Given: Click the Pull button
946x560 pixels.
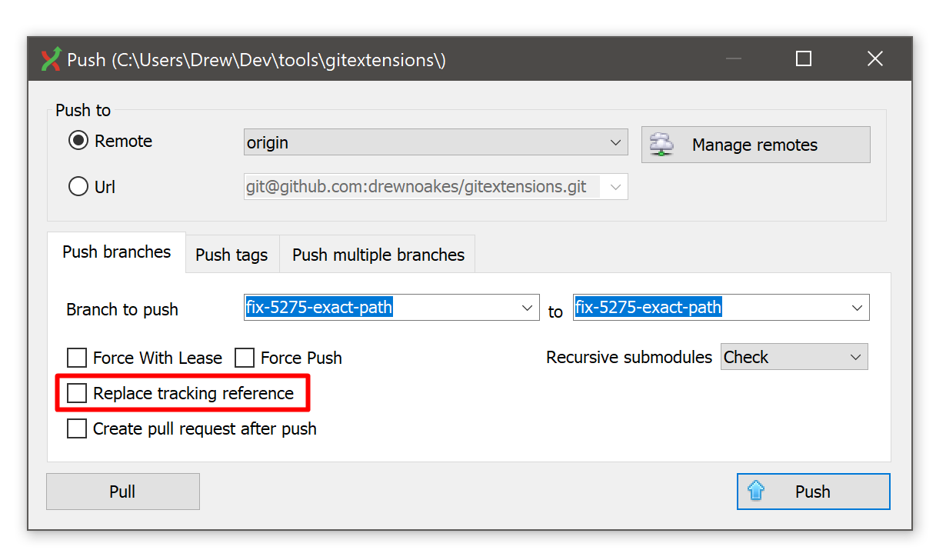Looking at the screenshot, I should tap(122, 491).
